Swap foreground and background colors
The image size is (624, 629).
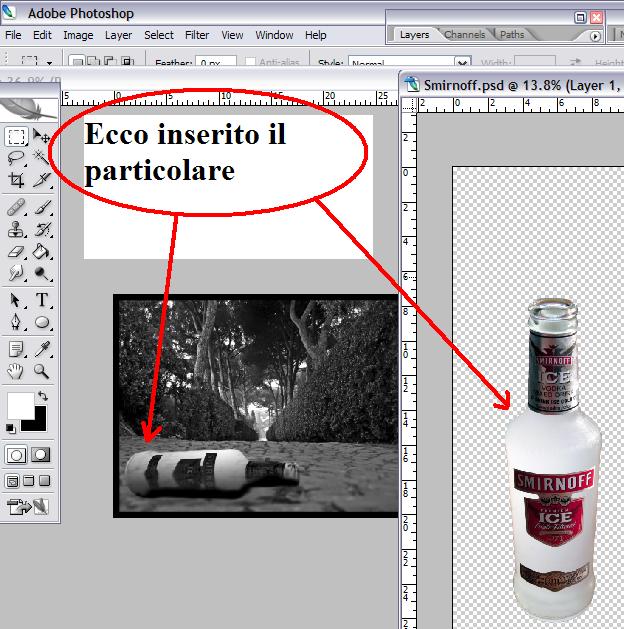(x=43, y=396)
